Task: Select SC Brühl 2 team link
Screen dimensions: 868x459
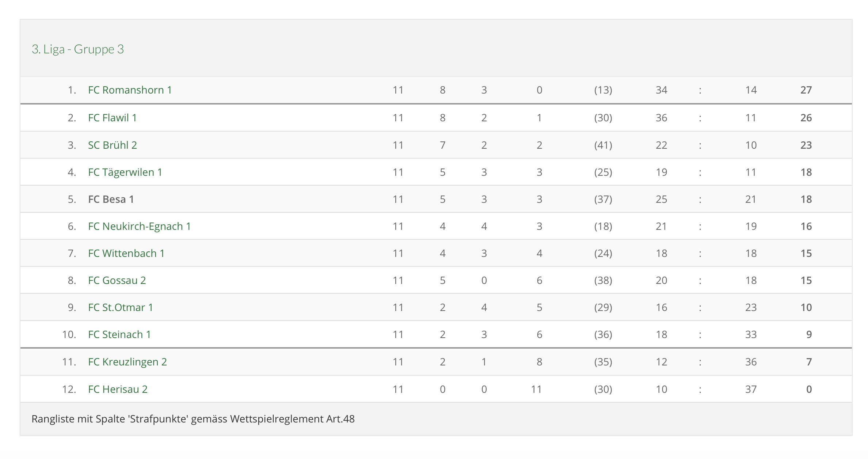Action: click(112, 145)
